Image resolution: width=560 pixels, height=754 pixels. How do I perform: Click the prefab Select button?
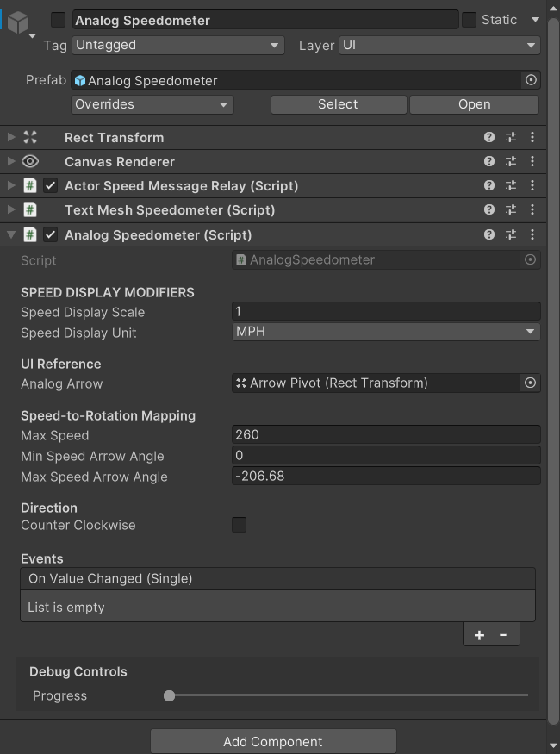[339, 104]
